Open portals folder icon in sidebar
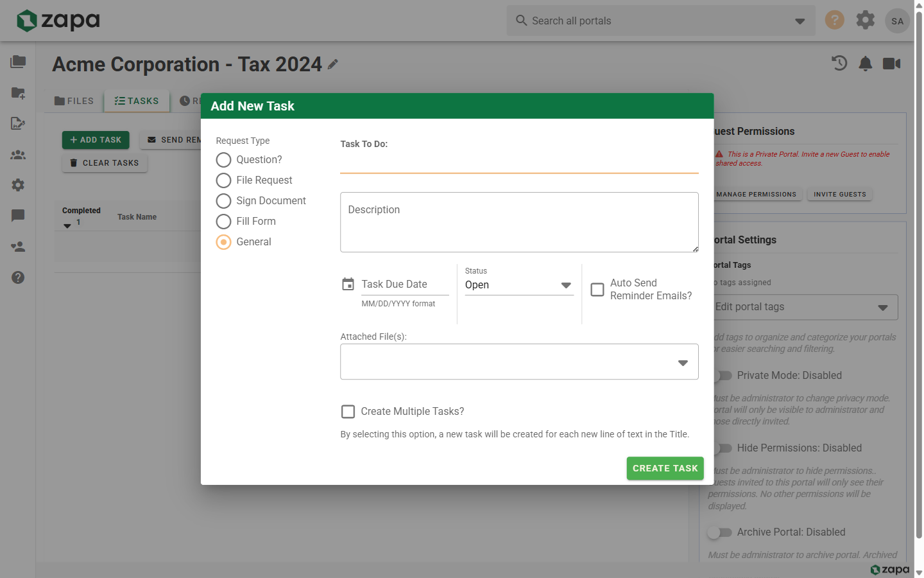 18,62
